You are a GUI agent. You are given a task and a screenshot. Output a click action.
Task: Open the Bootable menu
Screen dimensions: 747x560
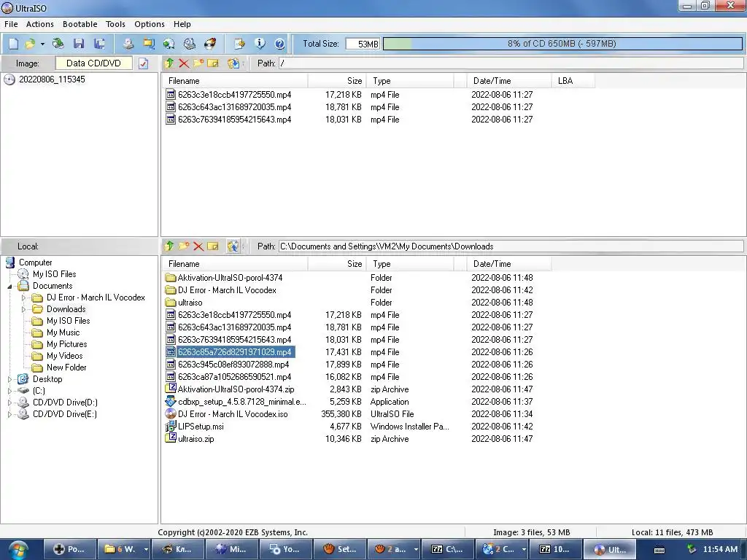pos(80,24)
